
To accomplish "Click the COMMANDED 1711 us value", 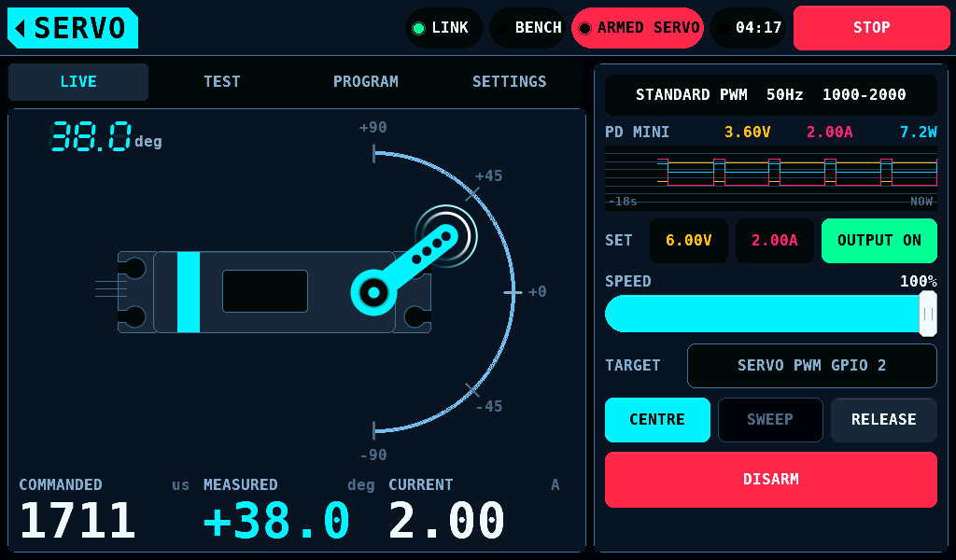I will [77, 521].
